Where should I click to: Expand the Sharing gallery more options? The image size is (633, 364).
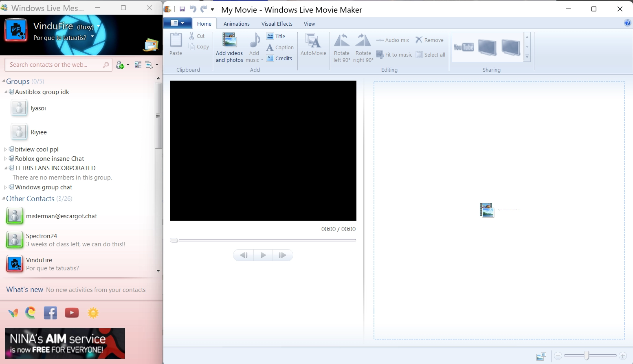pos(527,57)
